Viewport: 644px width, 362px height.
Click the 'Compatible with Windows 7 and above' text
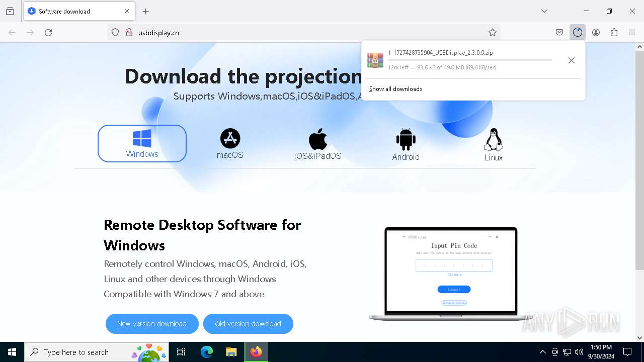(184, 294)
